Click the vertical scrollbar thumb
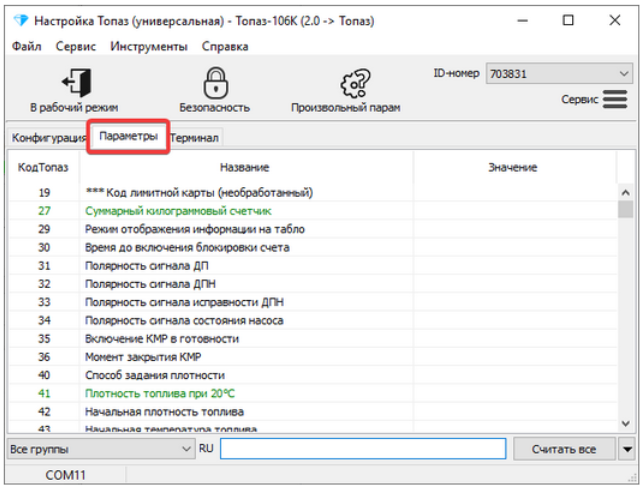Viewport: 642px width, 486px height. (x=625, y=209)
